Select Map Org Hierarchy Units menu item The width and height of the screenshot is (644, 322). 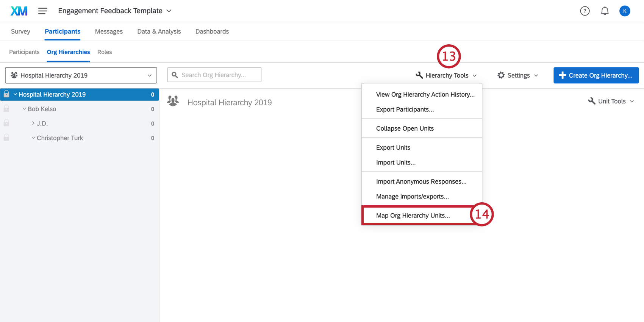[x=413, y=216]
